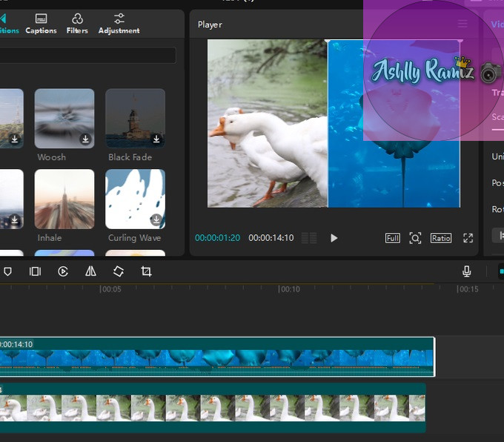This screenshot has width=504, height=442.
Task: Click the Full quality button
Action: 393,238
